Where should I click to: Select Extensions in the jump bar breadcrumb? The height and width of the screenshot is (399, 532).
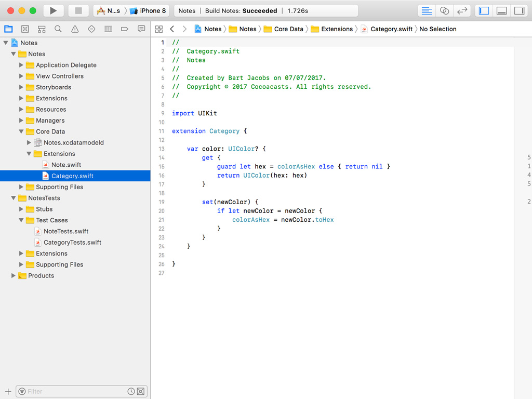[x=337, y=29]
